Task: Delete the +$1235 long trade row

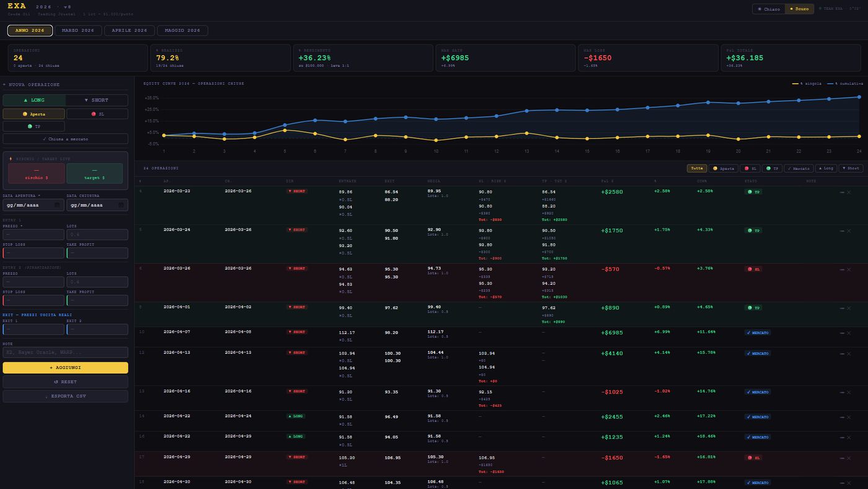Action: 849,437
